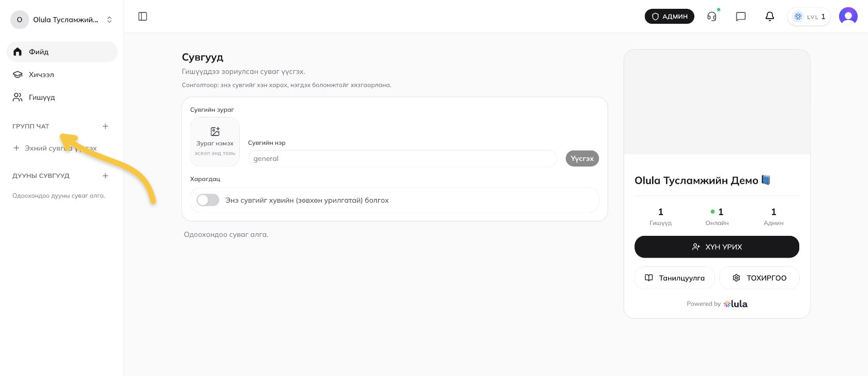Collapse the sidebar with the panel icon
The height and width of the screenshot is (376, 868).
point(143,17)
